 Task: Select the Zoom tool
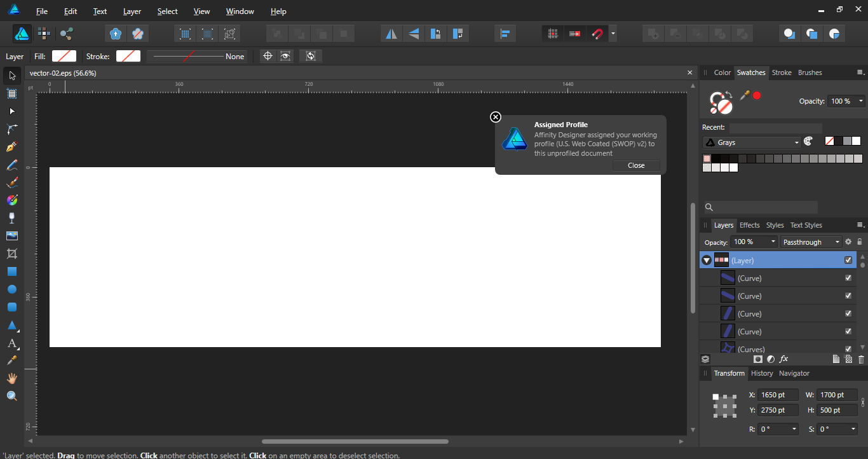(11, 395)
